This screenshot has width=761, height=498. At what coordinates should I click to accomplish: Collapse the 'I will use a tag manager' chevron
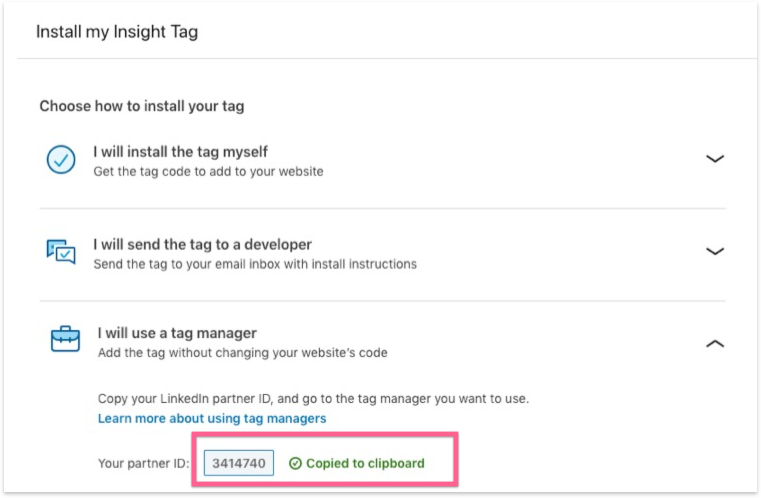point(714,343)
